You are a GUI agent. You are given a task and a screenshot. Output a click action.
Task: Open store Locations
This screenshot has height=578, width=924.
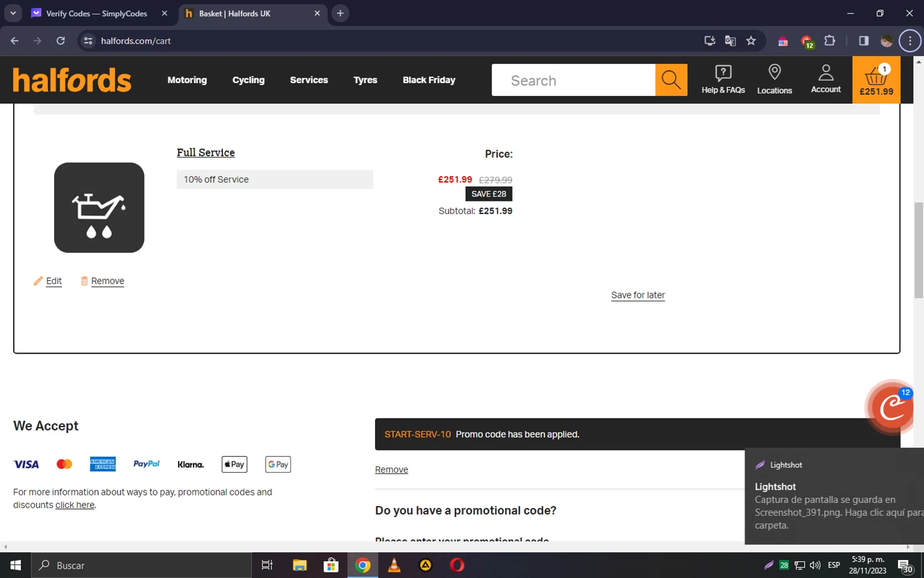[x=774, y=80]
